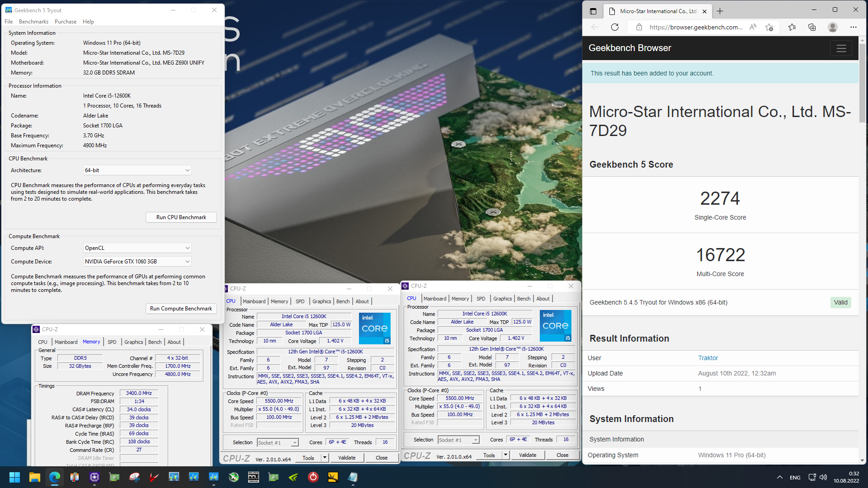The image size is (868, 488).
Task: Open the DDU taskbar icon
Action: (253, 477)
